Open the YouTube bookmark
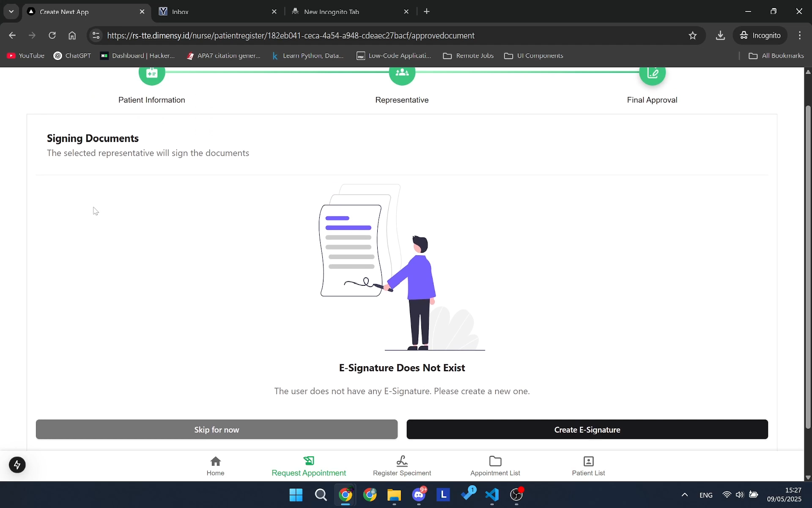Viewport: 812px width, 508px height. (x=25, y=55)
